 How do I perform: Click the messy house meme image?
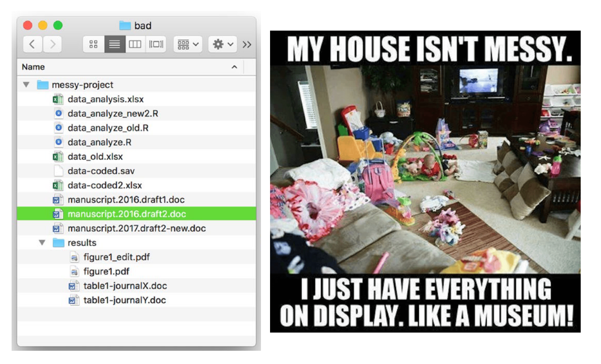click(x=425, y=182)
